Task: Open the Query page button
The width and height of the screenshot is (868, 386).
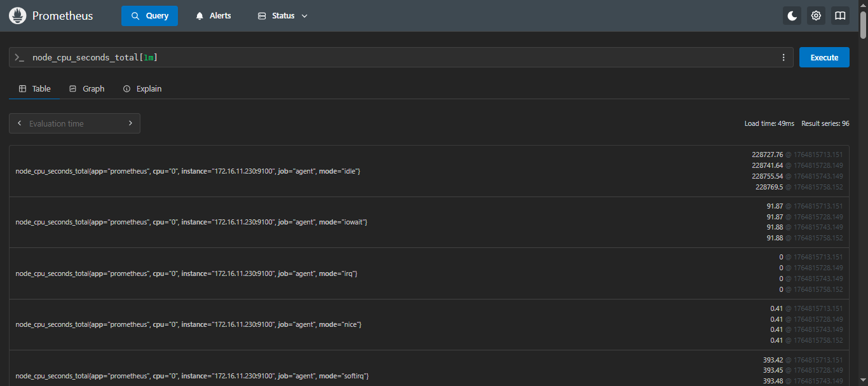Action: click(x=149, y=16)
